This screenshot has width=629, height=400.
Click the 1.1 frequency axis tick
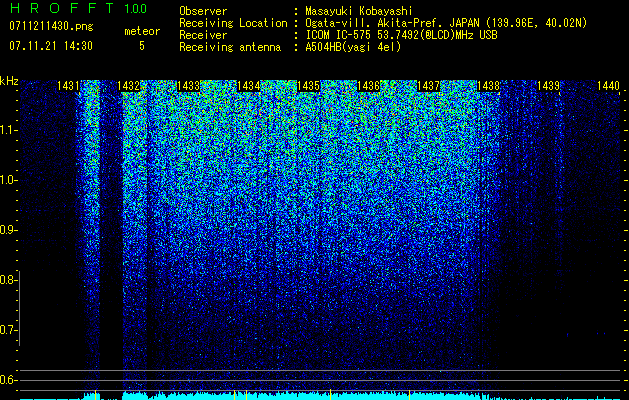click(x=8, y=130)
